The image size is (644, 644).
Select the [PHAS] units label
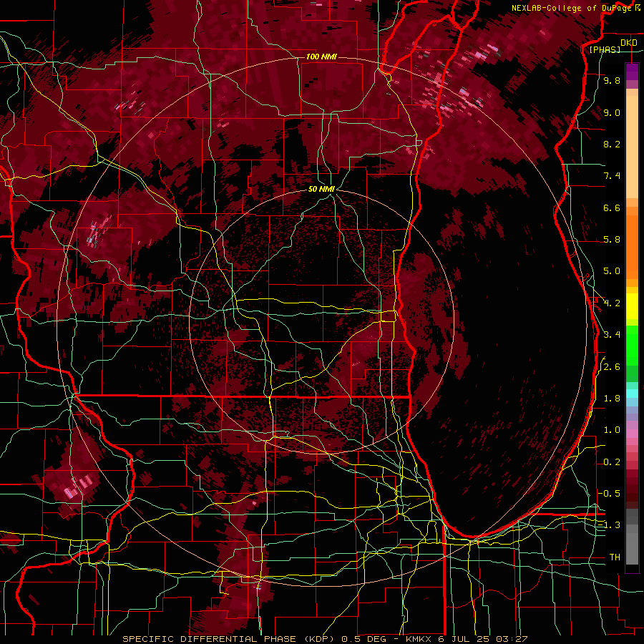605,49
